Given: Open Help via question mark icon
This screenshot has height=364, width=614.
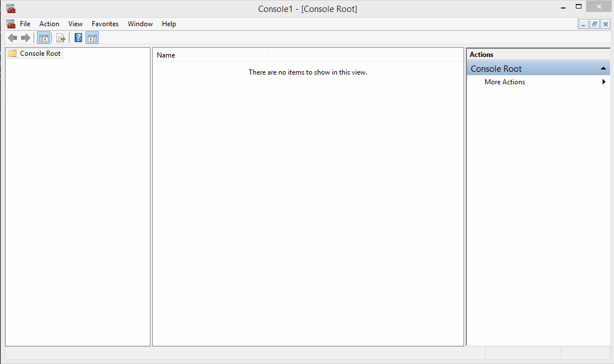Looking at the screenshot, I should (x=78, y=38).
